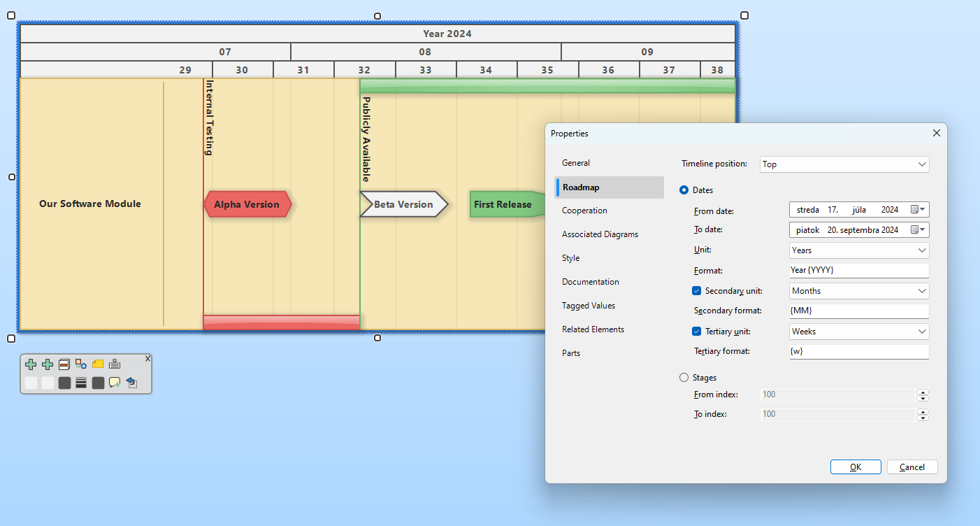Click the stamp icon in floating toolbar
This screenshot has height=526, width=980.
pos(115,364)
